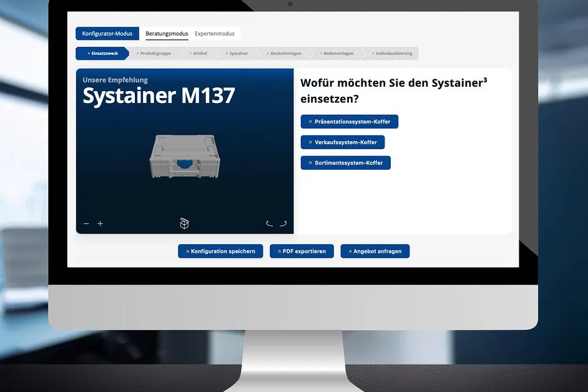Click Konfiguration speichern button
The height and width of the screenshot is (392, 588).
pos(220,252)
